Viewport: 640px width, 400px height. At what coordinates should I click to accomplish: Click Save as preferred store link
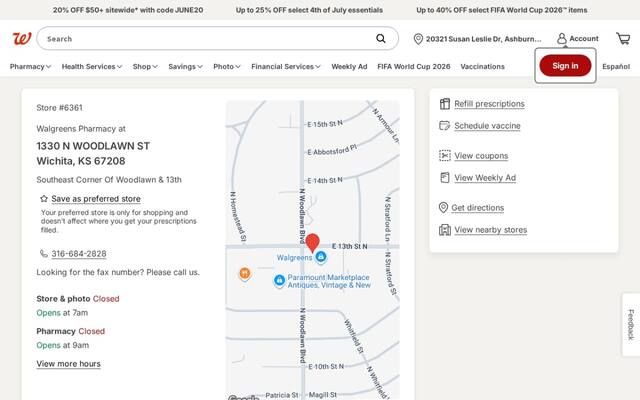point(96,199)
